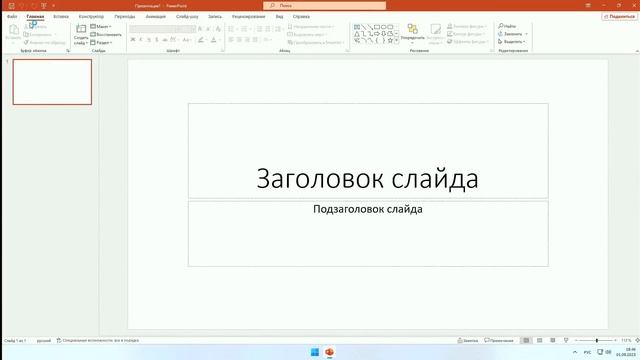Select the star shape in the shapes gallery
The width and height of the screenshot is (640, 360).
click(x=390, y=40)
